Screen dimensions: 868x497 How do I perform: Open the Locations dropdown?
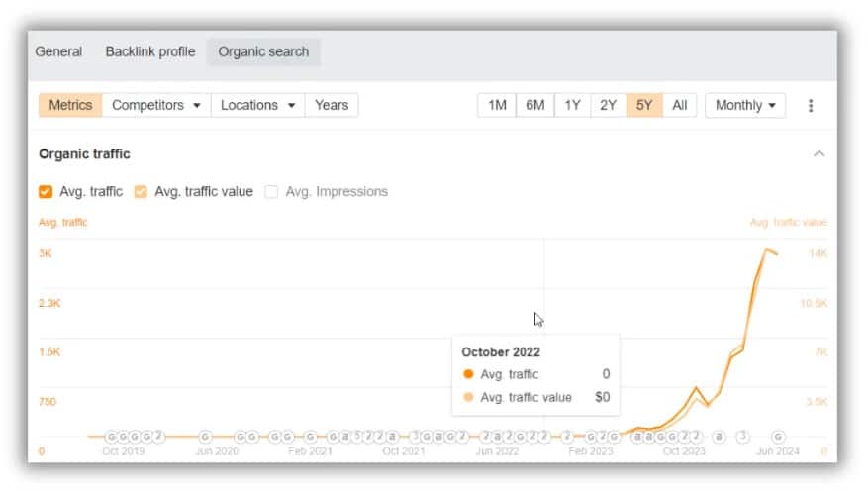pyautogui.click(x=257, y=105)
